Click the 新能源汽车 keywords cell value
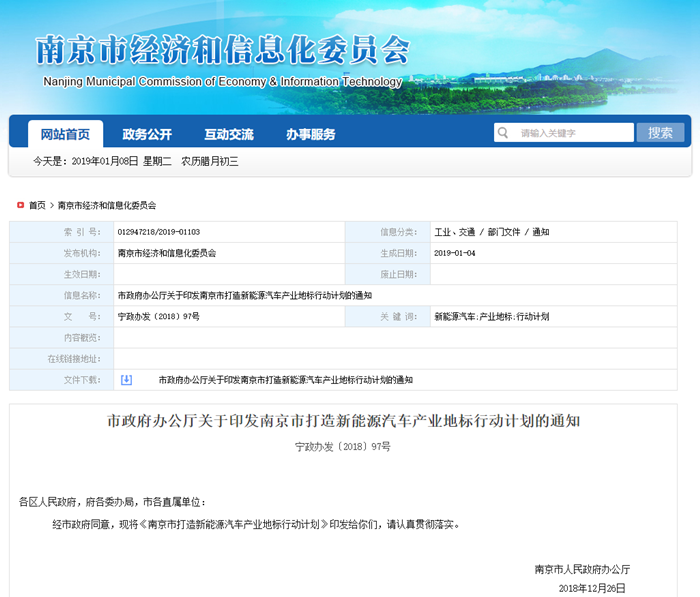This screenshot has height=597, width=700. tap(491, 316)
